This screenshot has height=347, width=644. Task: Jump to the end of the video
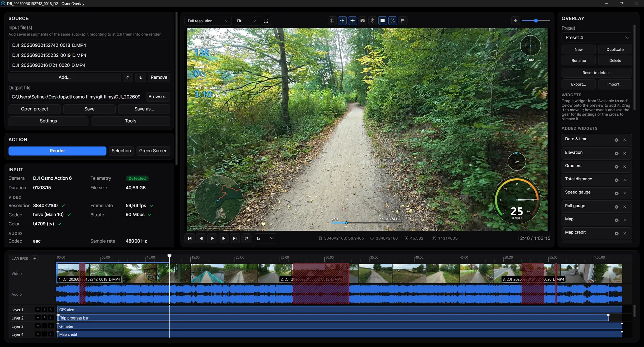coord(235,238)
